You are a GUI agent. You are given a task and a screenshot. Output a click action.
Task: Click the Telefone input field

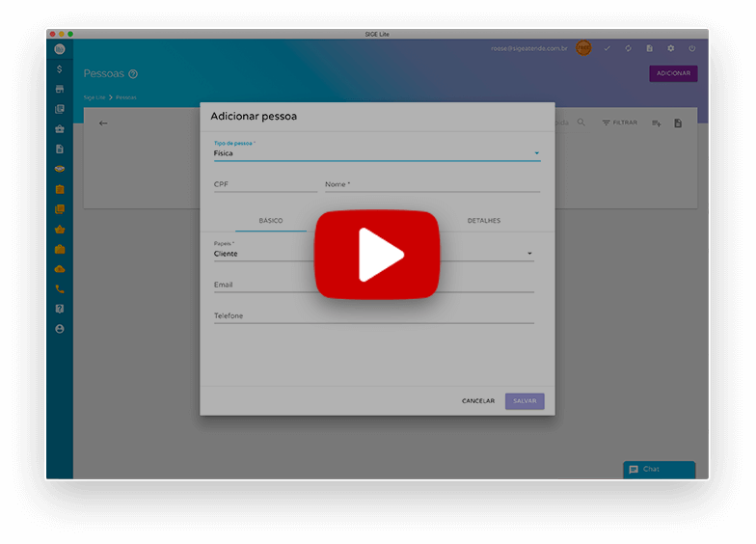(x=373, y=316)
